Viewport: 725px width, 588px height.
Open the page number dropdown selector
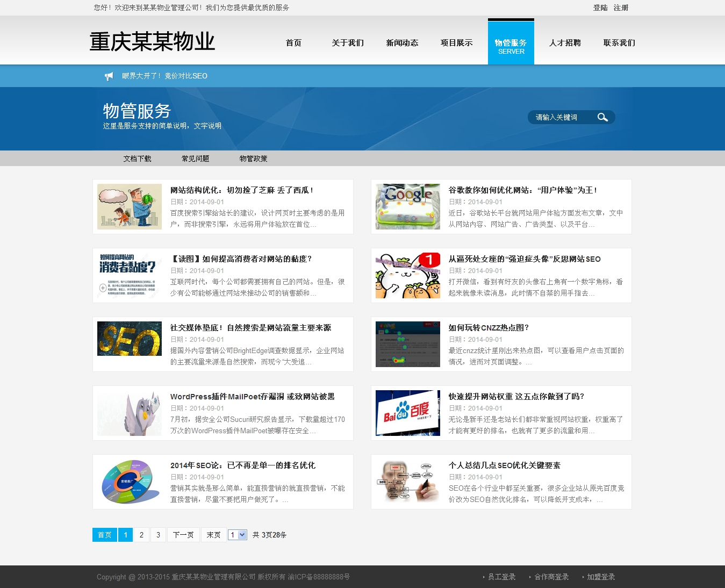coord(237,535)
